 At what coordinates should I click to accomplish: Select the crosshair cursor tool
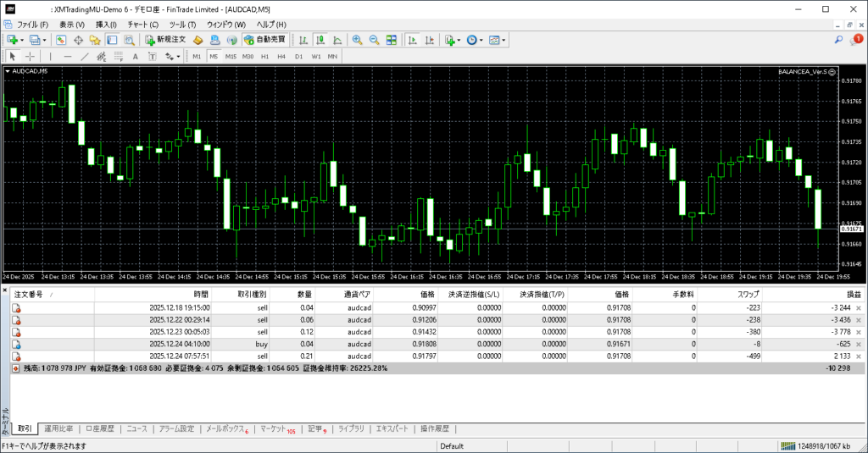click(x=30, y=57)
